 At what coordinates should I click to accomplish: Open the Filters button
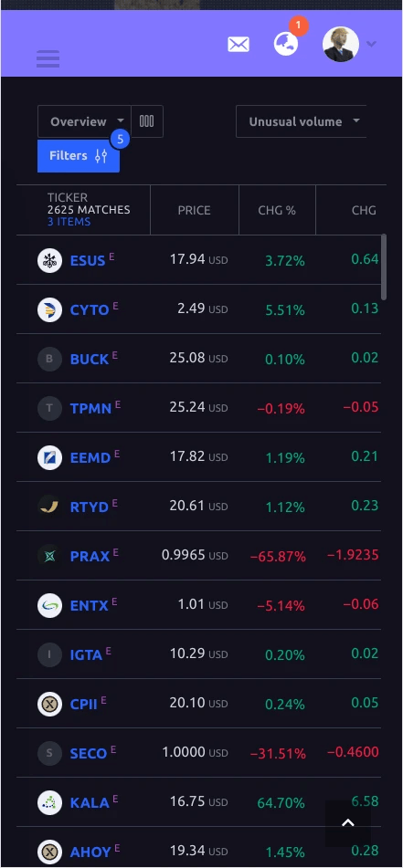click(79, 156)
